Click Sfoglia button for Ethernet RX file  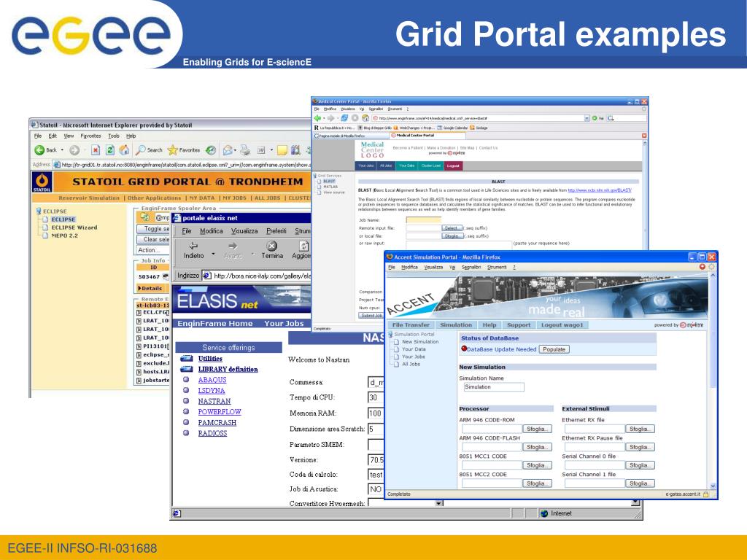click(x=639, y=429)
